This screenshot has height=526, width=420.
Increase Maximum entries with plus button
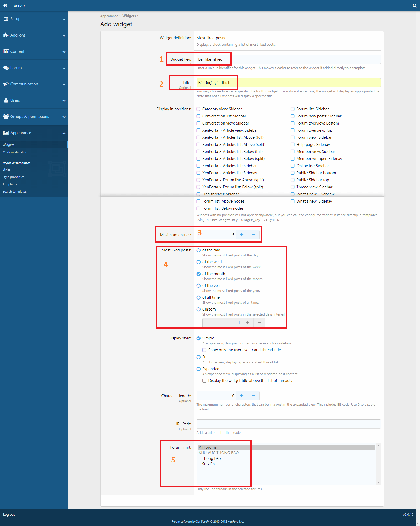tap(242, 235)
